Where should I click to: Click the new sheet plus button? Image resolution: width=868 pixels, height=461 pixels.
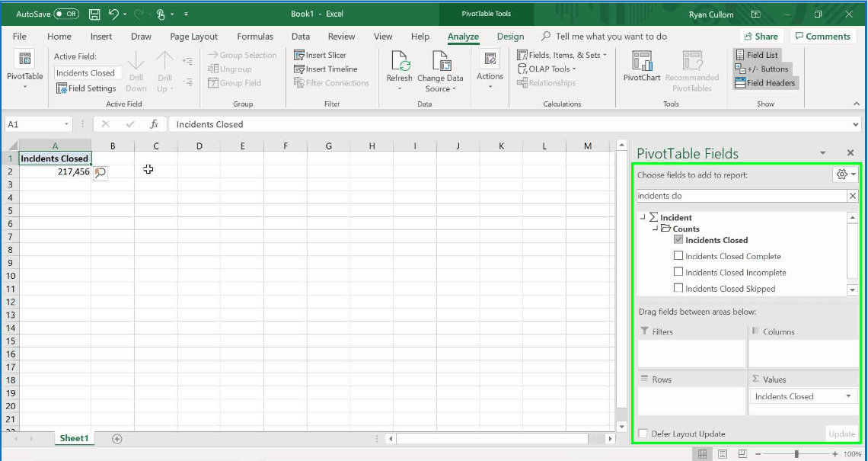click(116, 438)
